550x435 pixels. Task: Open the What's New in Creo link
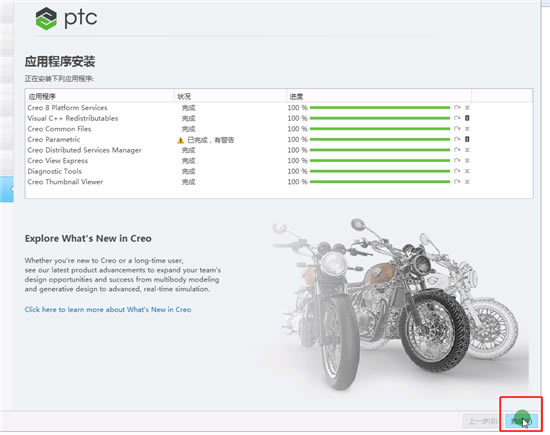[108, 309]
